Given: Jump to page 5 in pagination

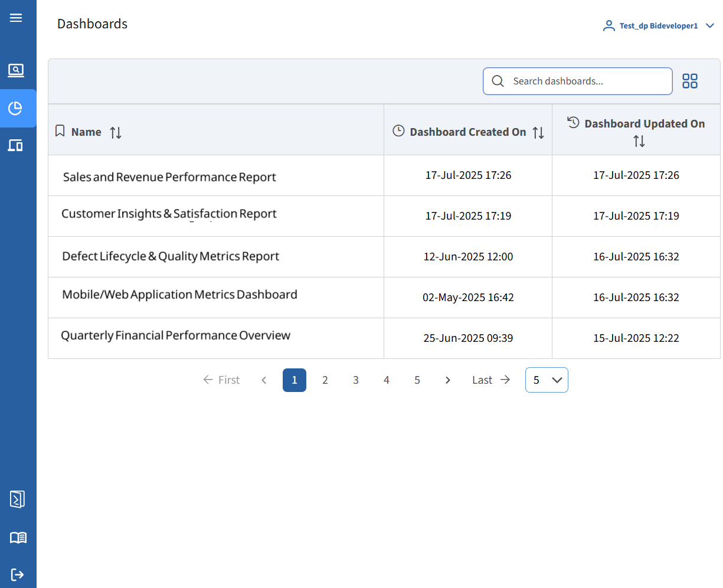Looking at the screenshot, I should (x=417, y=380).
